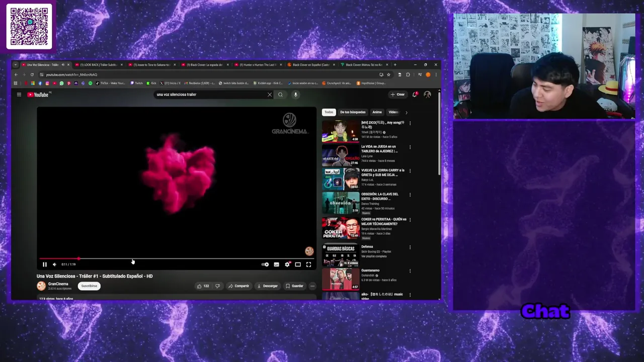Enter fullscreen from the player controls
Viewport: 644px width, 362px height.
308,264
